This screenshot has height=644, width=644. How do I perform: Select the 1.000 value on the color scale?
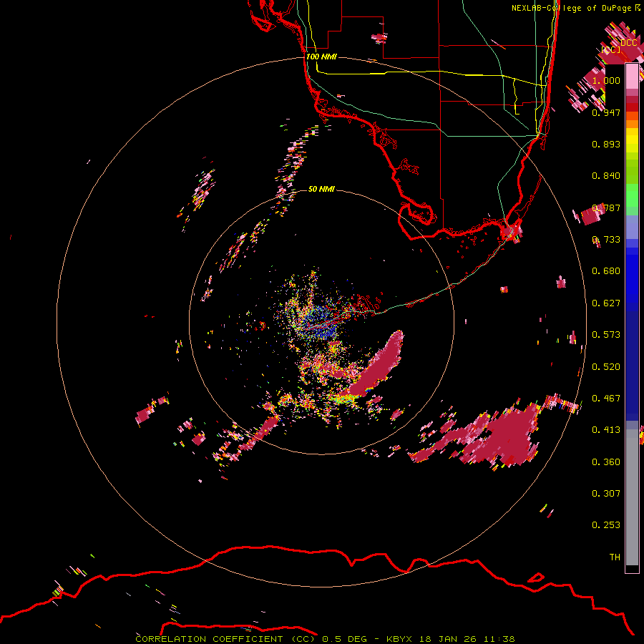[606, 80]
